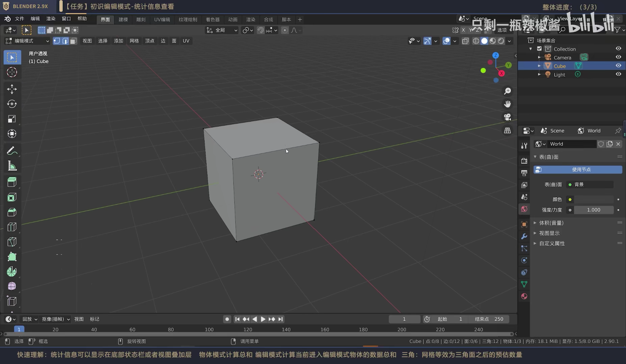Open the 编辑模式 mode dropdown
The height and width of the screenshot is (364, 626).
pyautogui.click(x=28, y=41)
